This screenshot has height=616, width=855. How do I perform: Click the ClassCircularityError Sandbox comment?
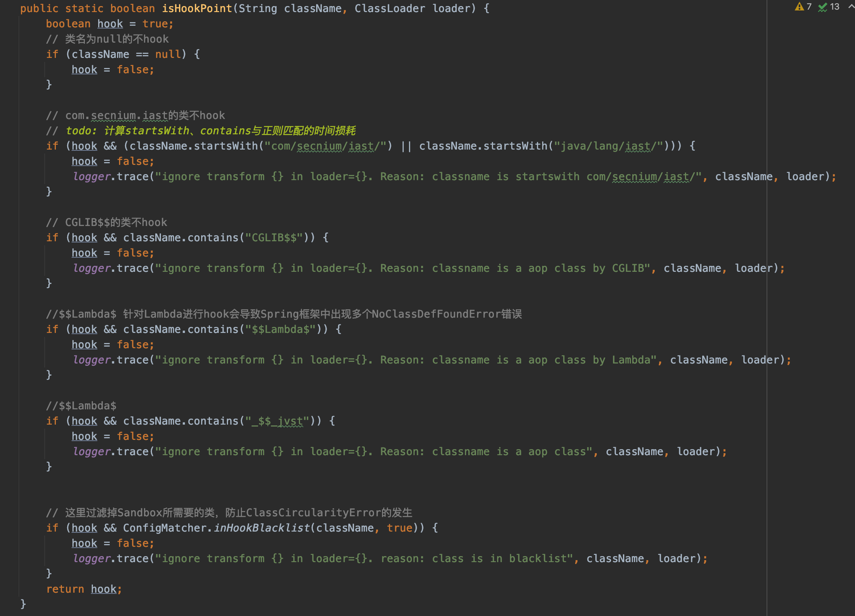(229, 513)
